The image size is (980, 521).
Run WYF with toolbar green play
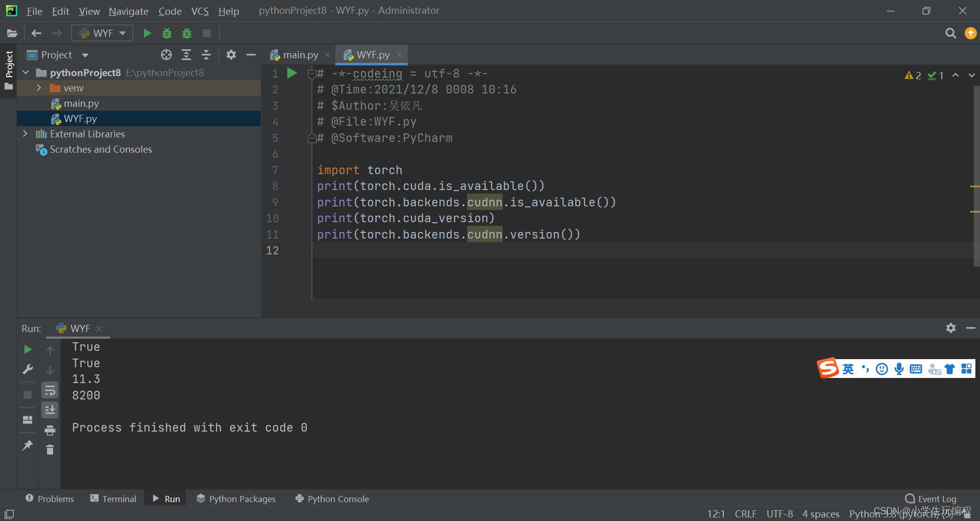click(x=147, y=33)
